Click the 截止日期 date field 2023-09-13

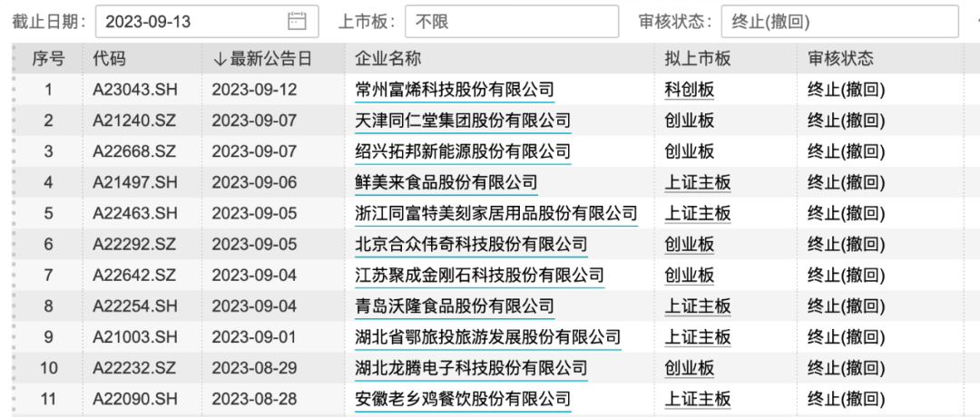[x=207, y=22]
